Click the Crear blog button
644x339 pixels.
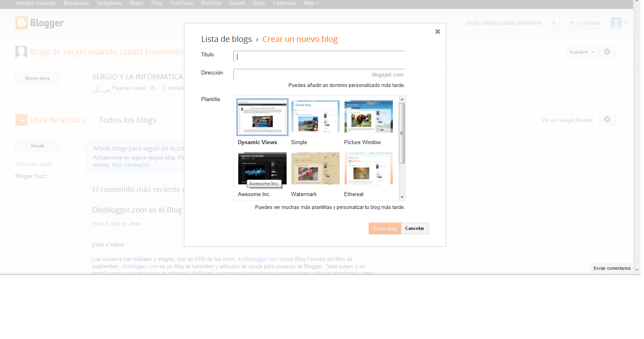tap(385, 228)
